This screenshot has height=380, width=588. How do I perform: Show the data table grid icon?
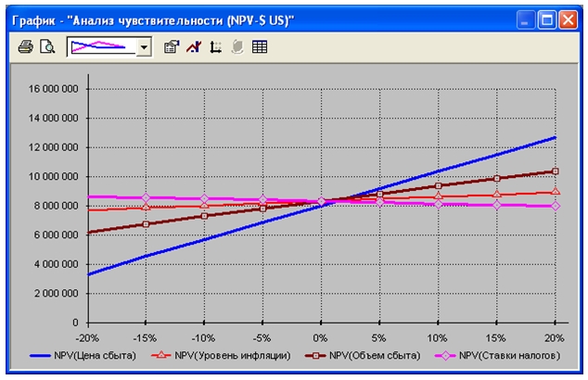[260, 47]
